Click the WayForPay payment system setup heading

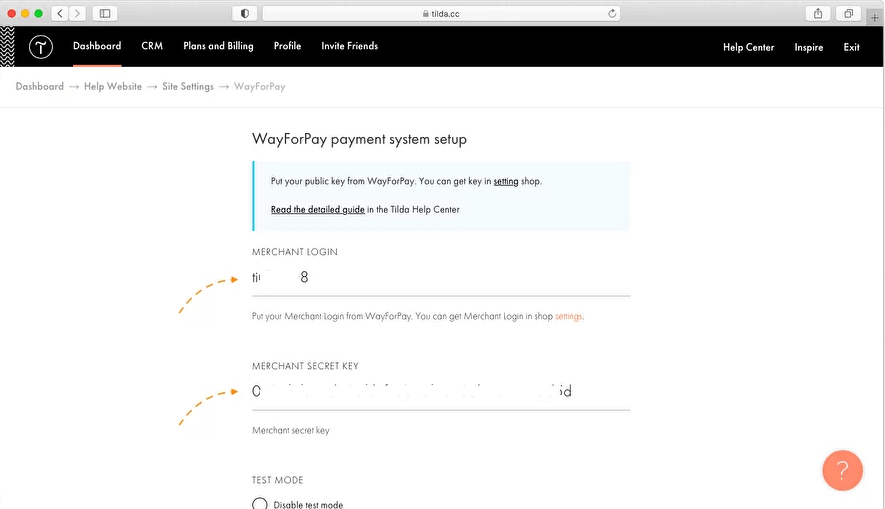click(359, 139)
